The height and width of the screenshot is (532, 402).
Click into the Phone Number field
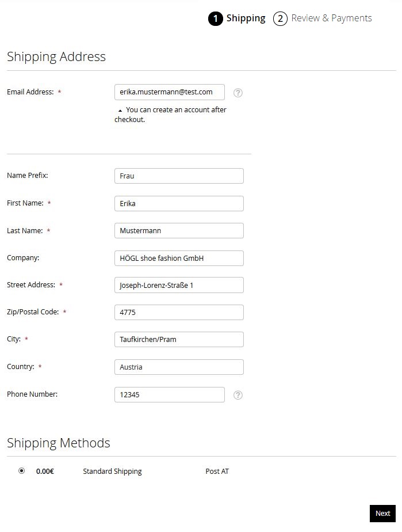(x=170, y=395)
